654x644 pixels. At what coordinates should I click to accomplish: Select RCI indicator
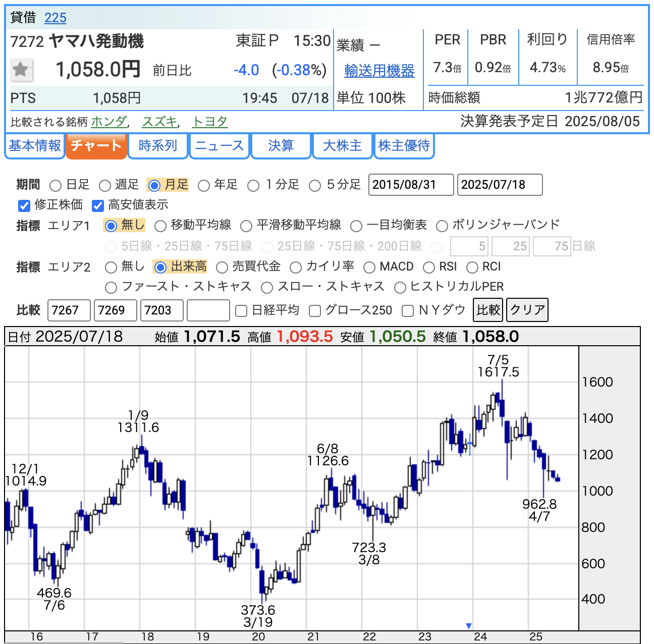[472, 267]
